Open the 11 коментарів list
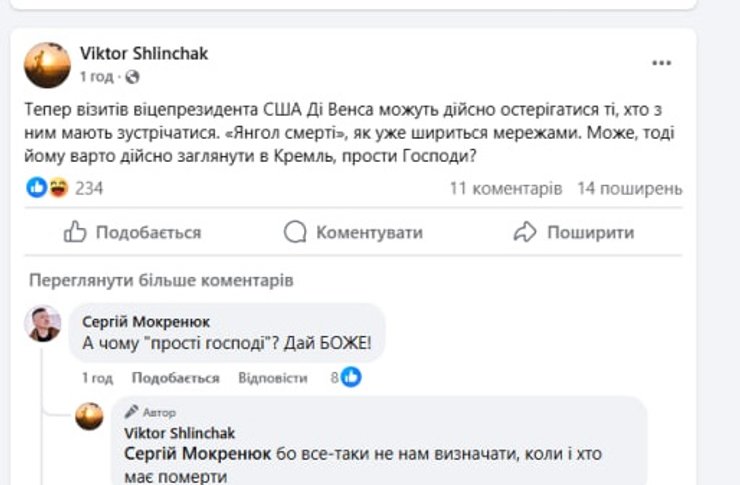The height and width of the screenshot is (485, 740). 505,188
